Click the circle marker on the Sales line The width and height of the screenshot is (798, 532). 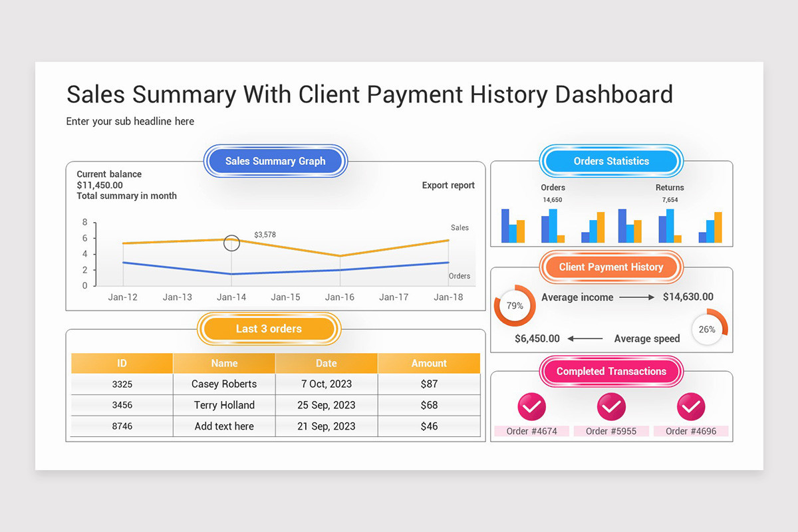231,243
